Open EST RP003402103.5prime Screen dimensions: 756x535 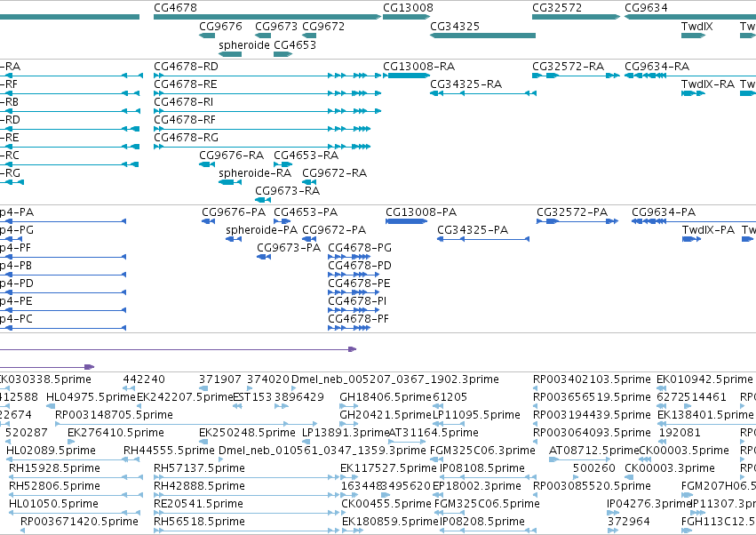coord(592,379)
